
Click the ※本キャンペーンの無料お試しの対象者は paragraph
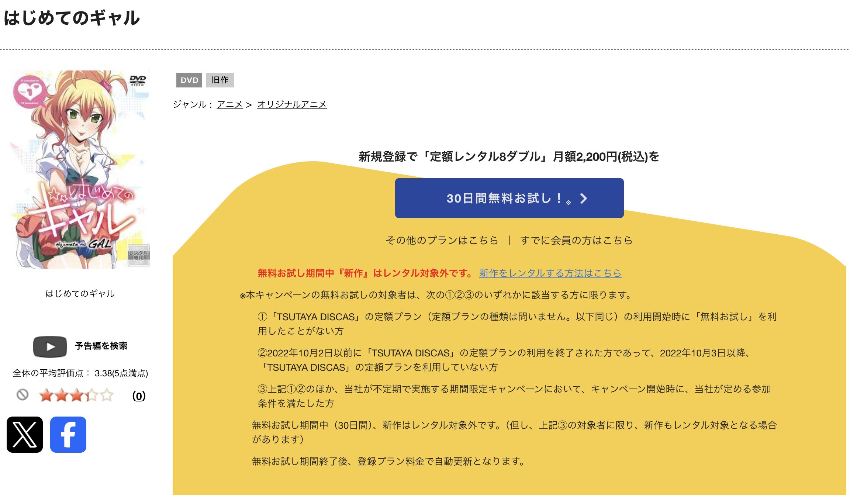click(x=436, y=295)
